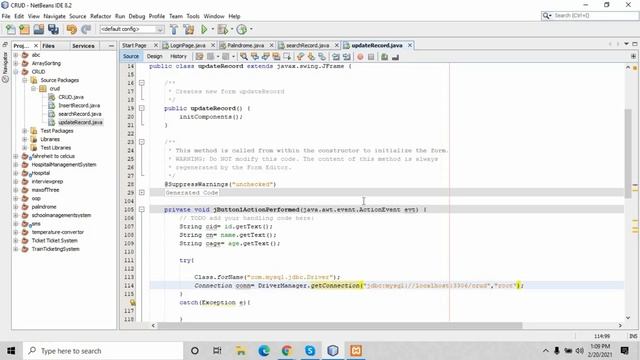Screen dimensions: 640x360
Task: Expand the HospitalManagementSystem project node
Action: tap(16, 164)
